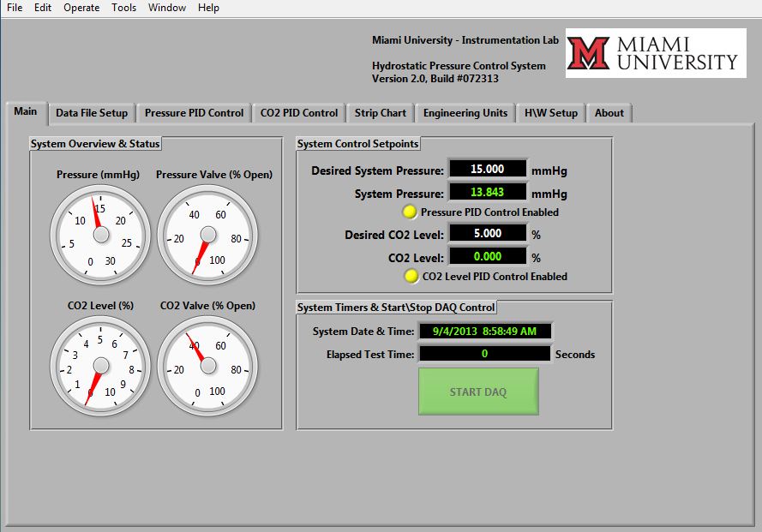Screen dimensions: 762x532
Task: Go to the Engineering Units tab
Action: click(x=465, y=113)
